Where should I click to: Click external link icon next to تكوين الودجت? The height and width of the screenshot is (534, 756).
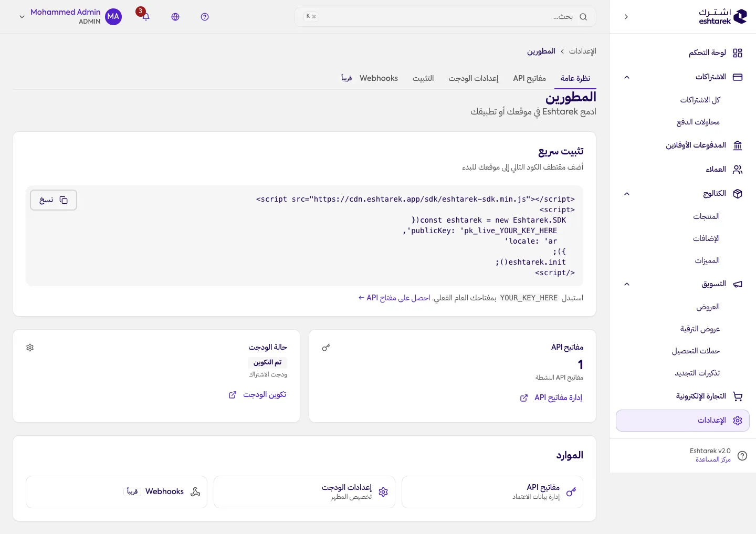[x=233, y=395]
